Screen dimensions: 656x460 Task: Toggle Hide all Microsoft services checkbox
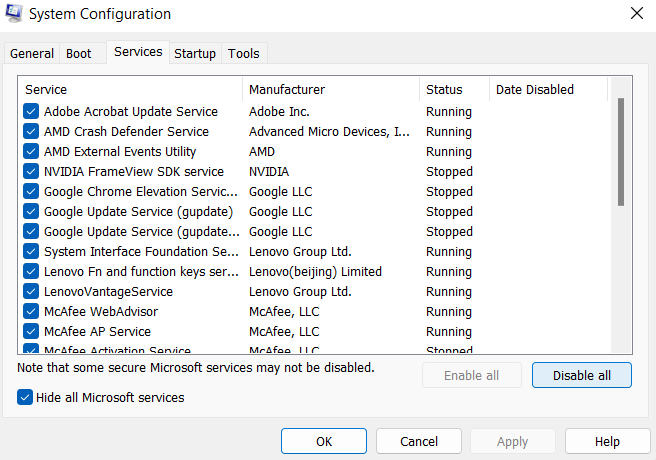26,398
